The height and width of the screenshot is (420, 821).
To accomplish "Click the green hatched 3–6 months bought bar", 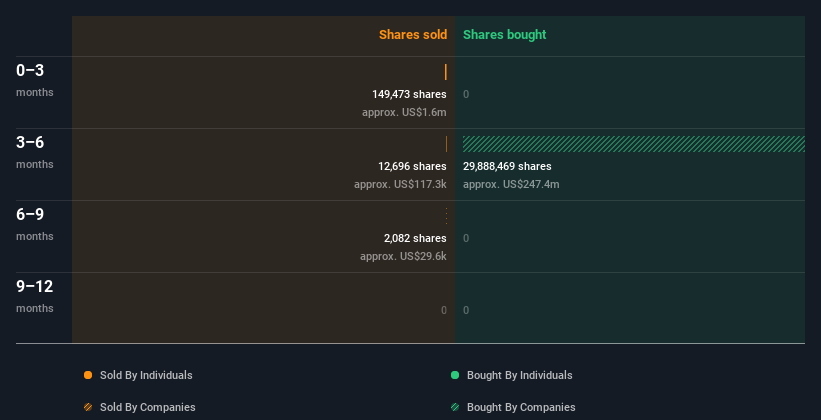I will [633, 144].
